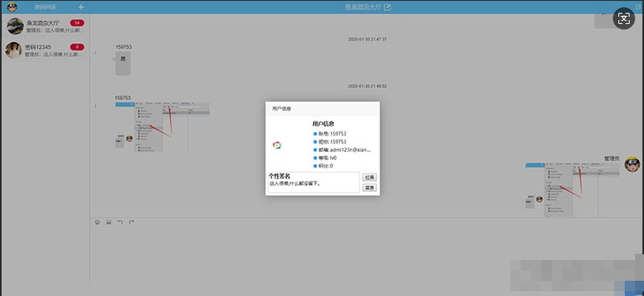Click the 房间列表 header label
The height and width of the screenshot is (296, 644).
click(x=45, y=7)
